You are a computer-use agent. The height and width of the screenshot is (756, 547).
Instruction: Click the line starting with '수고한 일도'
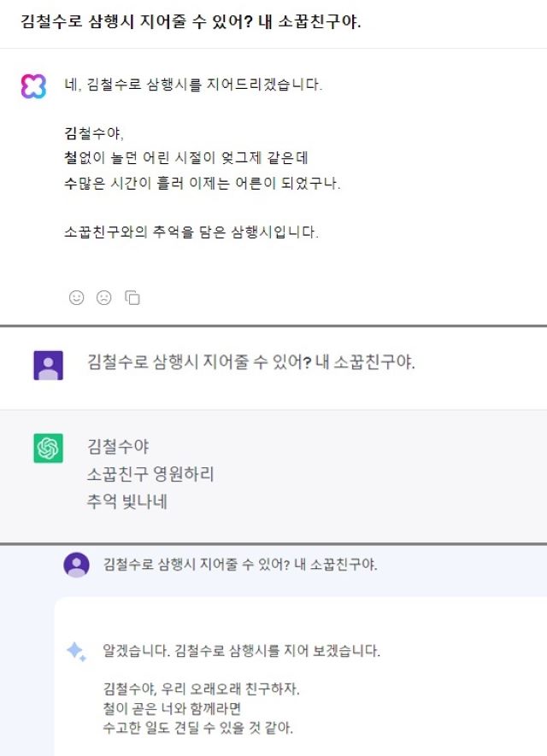(x=198, y=727)
